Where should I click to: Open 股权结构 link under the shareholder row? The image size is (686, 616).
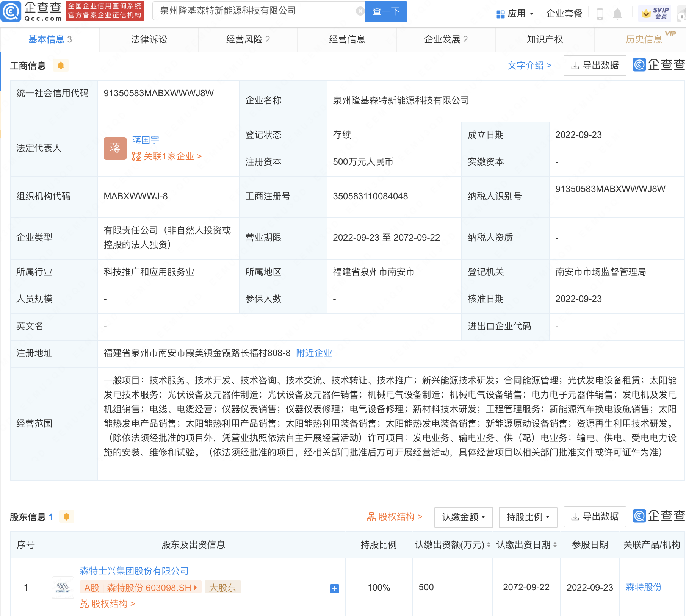[107, 604]
